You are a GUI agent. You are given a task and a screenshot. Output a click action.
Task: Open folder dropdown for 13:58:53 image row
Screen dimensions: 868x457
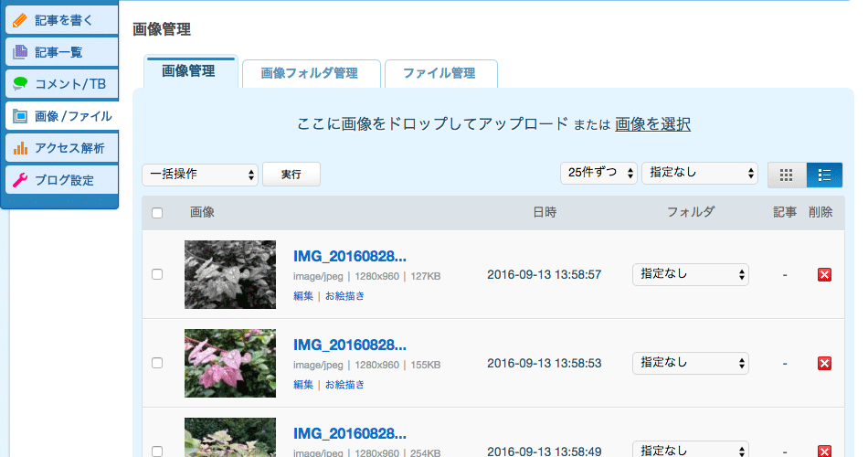tap(691, 363)
